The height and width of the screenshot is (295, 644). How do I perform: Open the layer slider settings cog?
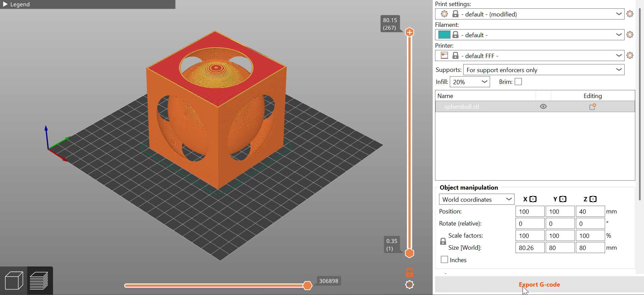click(x=410, y=285)
